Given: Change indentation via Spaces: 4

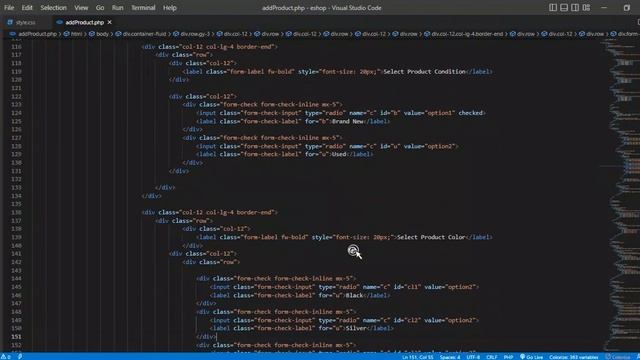Looking at the screenshot, I should click(450, 357).
